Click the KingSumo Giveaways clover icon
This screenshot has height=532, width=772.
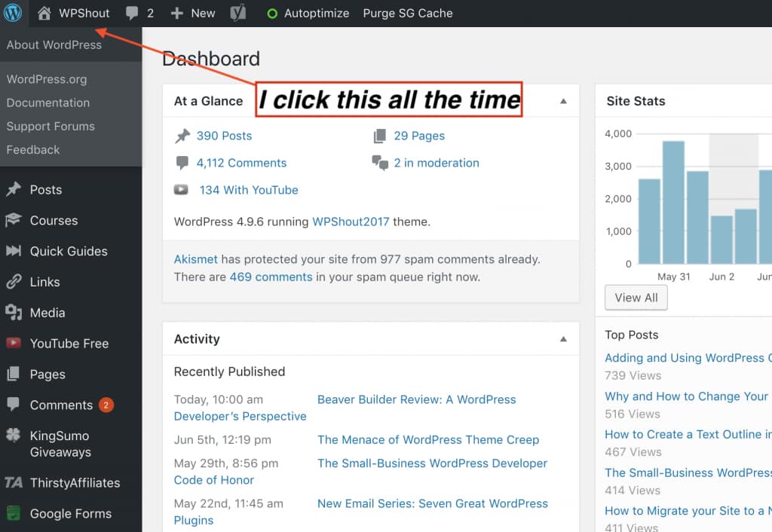[14, 436]
